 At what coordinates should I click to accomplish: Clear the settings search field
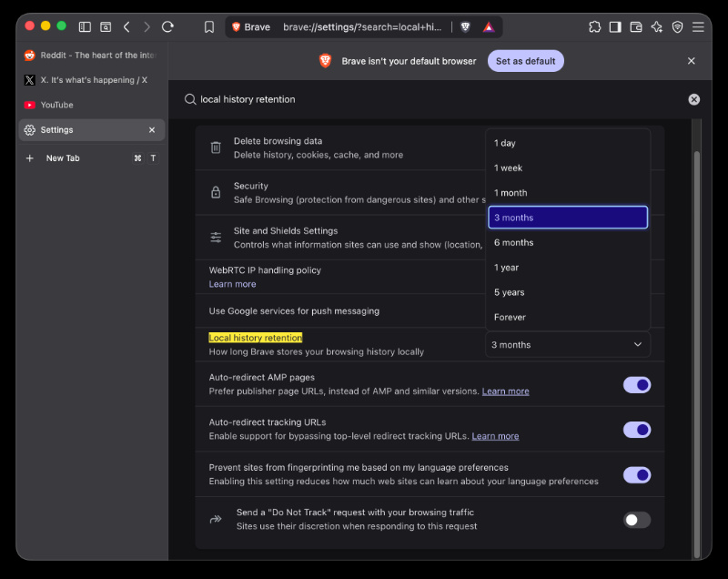tap(693, 99)
